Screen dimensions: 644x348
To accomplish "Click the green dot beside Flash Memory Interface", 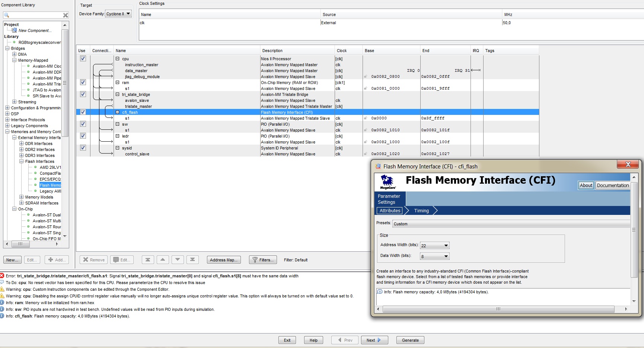I will coord(36,185).
